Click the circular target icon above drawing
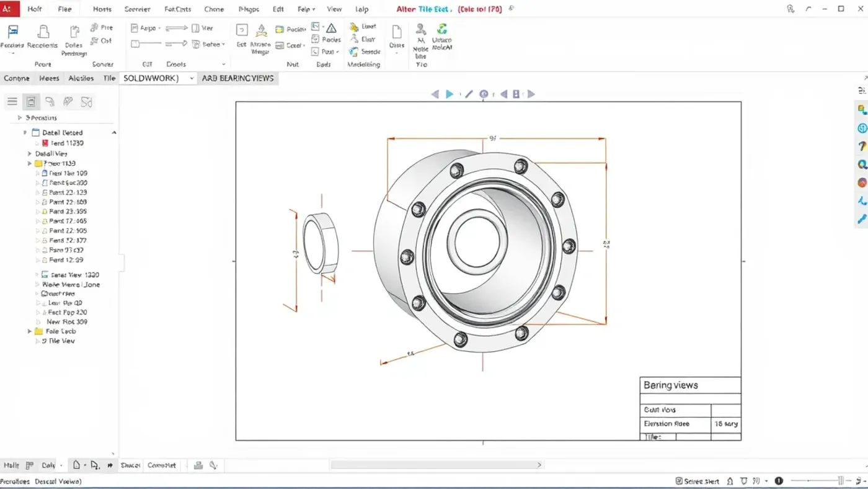Screen dimensions: 868x489 click(x=484, y=94)
